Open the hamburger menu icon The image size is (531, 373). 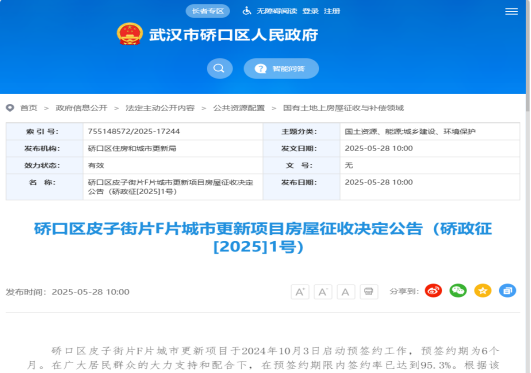point(511,12)
